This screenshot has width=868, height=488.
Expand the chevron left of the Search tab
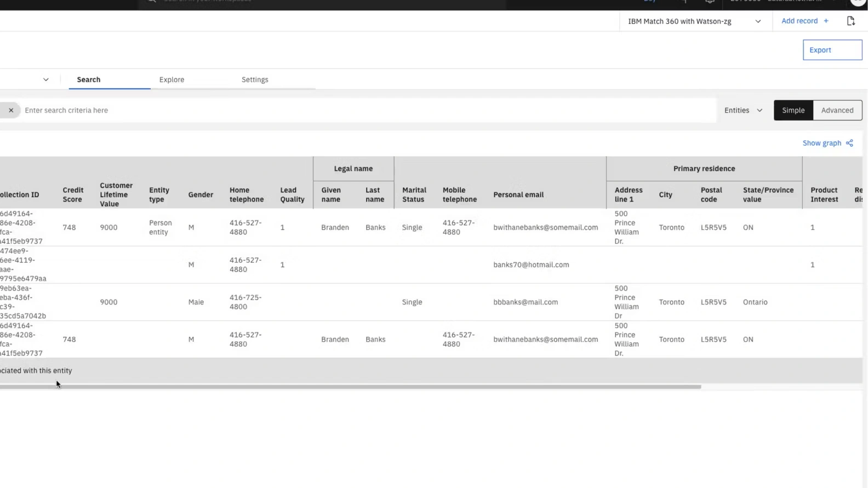46,79
